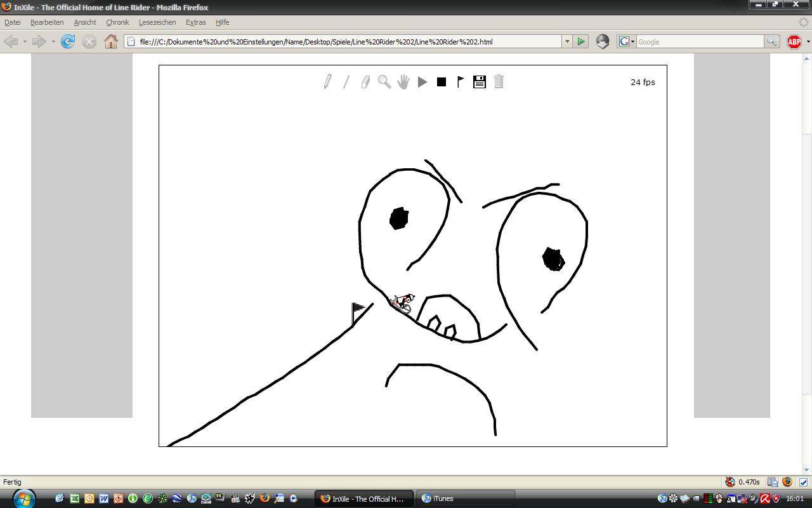Click the globe icon beside the search box
This screenshot has height=508, width=812.
pyautogui.click(x=603, y=42)
